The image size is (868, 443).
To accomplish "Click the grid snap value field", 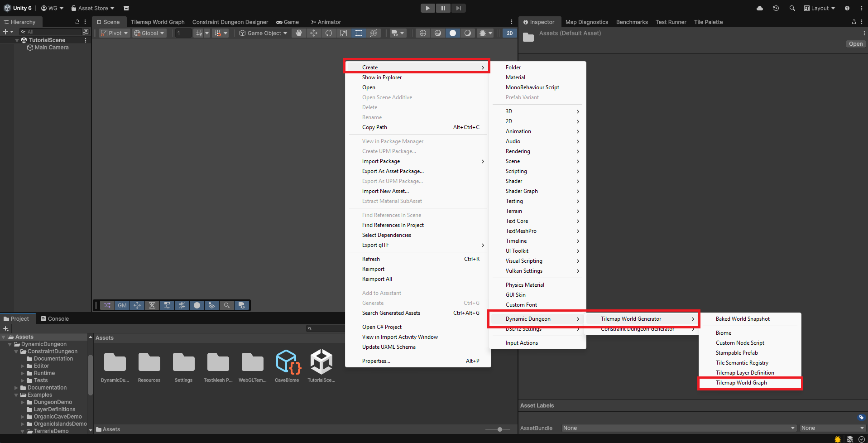I will (184, 33).
